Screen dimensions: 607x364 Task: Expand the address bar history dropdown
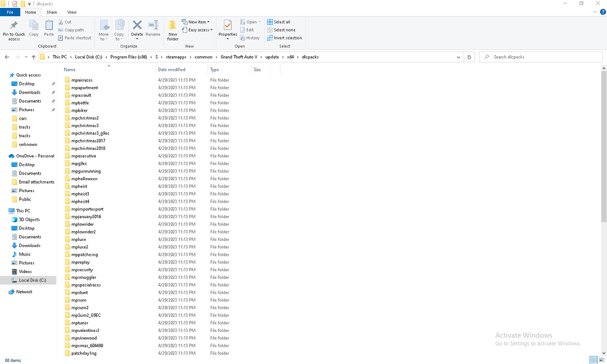(x=458, y=57)
